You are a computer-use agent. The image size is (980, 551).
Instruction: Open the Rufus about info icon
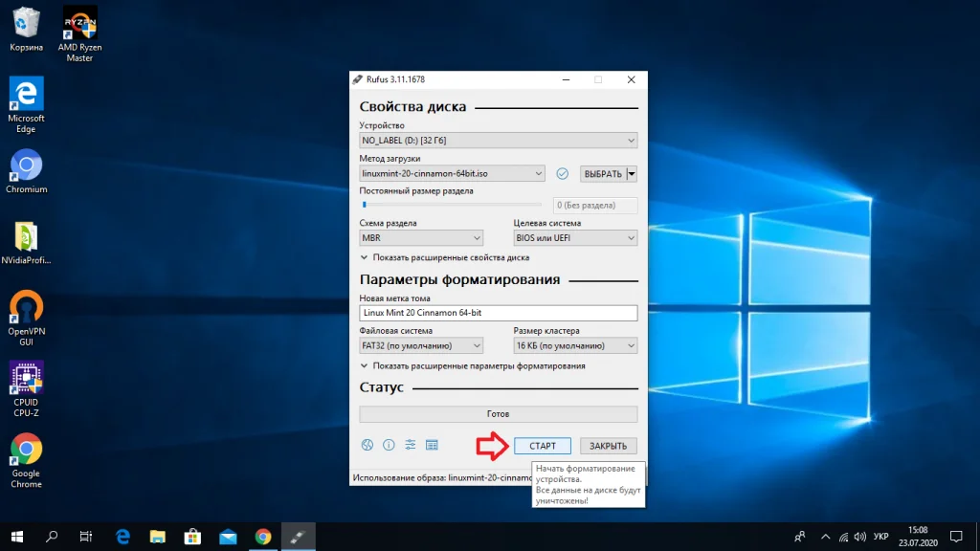(x=389, y=445)
